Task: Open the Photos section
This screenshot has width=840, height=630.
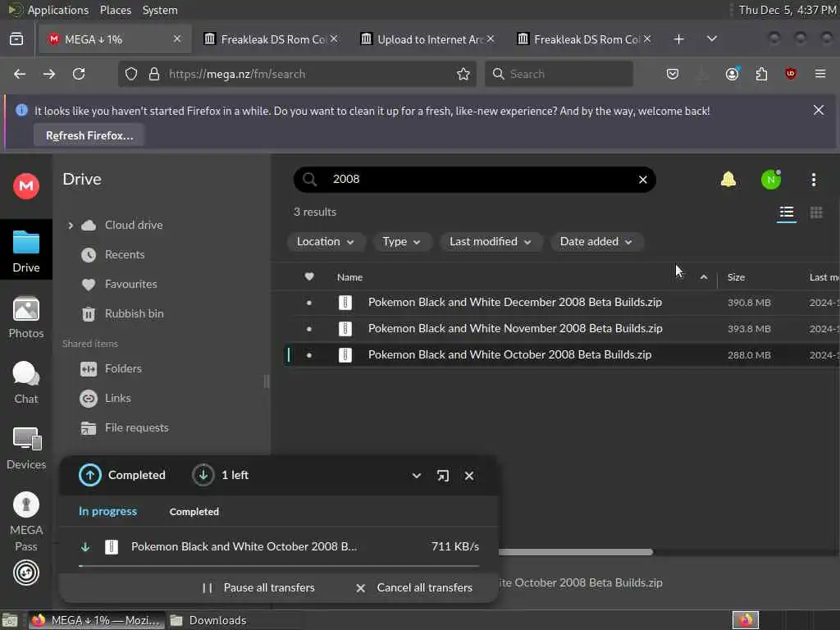Action: [25, 317]
